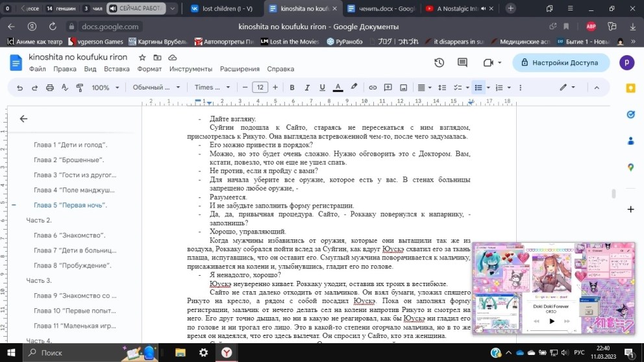The height and width of the screenshot is (362, 644).
Task: Open the "Вставка" menu
Action: pyautogui.click(x=117, y=69)
